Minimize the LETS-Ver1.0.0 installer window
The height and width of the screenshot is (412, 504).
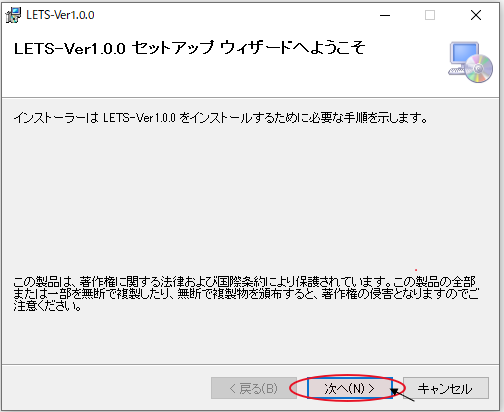[x=385, y=15]
